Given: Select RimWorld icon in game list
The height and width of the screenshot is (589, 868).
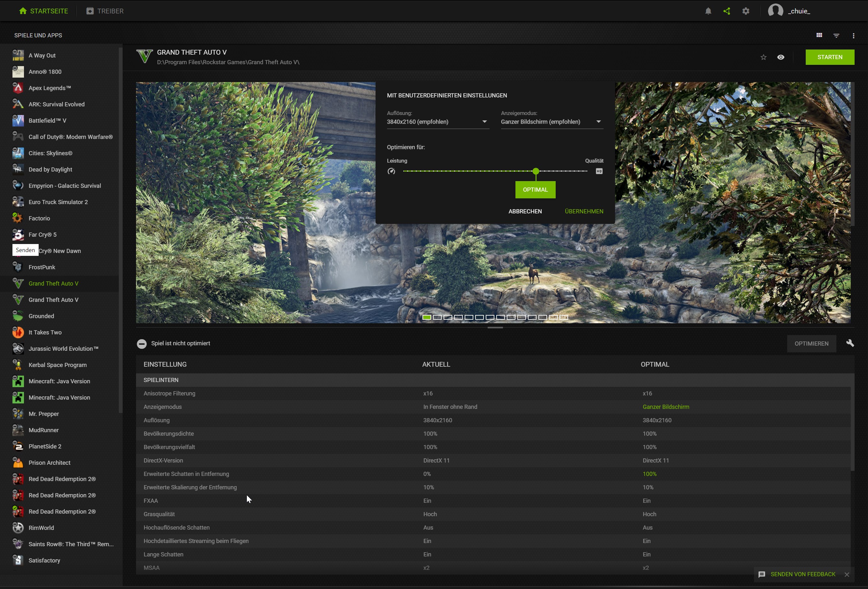Looking at the screenshot, I should pos(18,528).
